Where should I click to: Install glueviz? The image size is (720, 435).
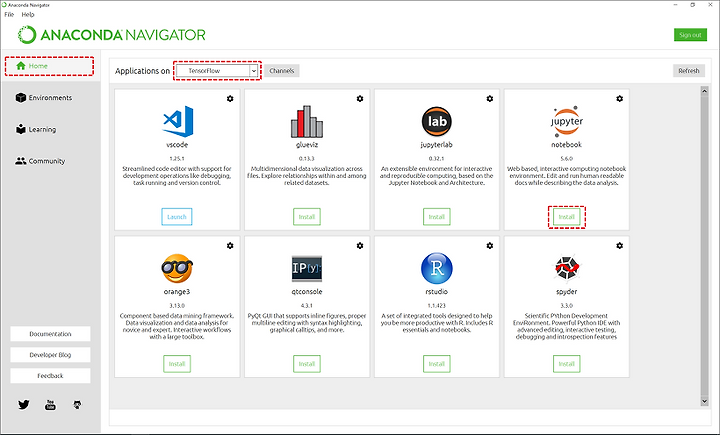307,217
